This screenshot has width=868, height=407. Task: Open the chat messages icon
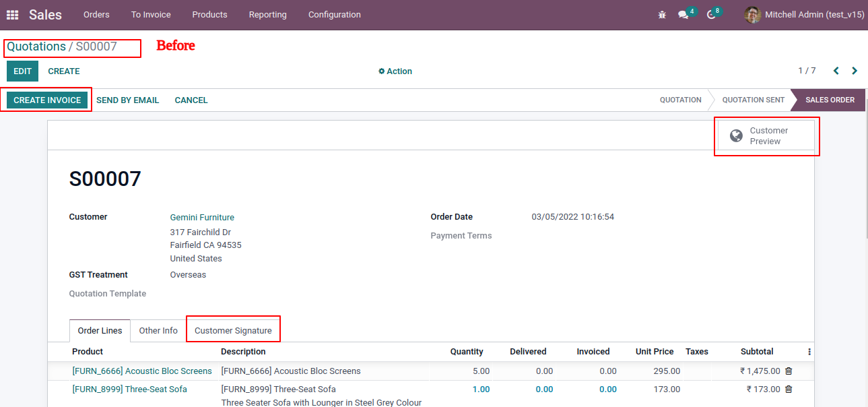(683, 15)
